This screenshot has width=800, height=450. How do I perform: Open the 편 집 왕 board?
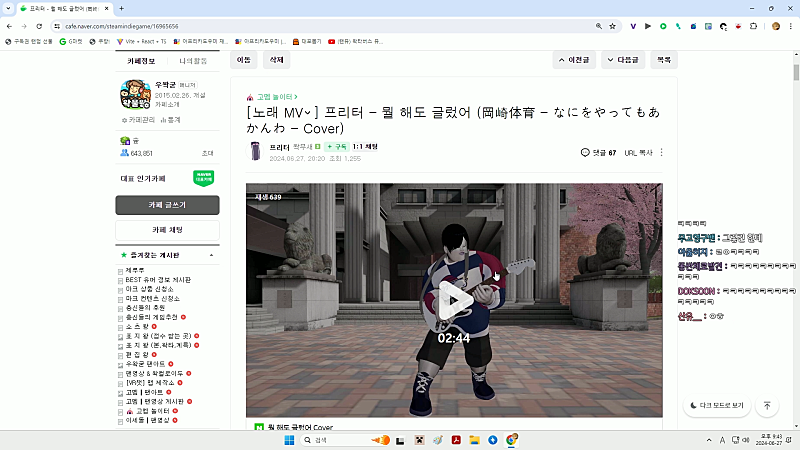click(x=137, y=355)
